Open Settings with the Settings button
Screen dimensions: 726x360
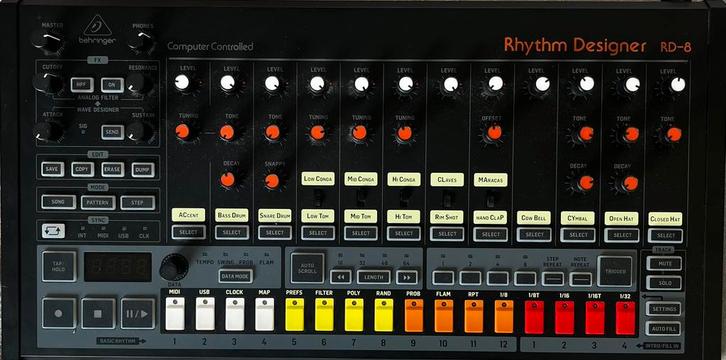[663, 308]
